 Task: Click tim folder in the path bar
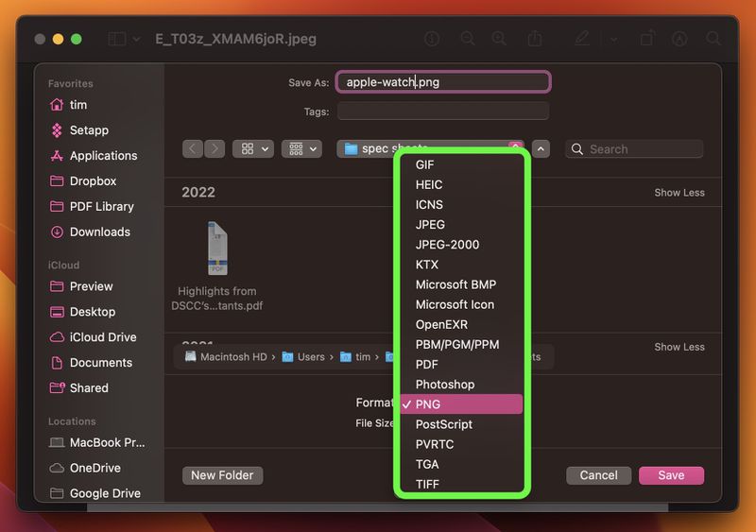pyautogui.click(x=355, y=357)
